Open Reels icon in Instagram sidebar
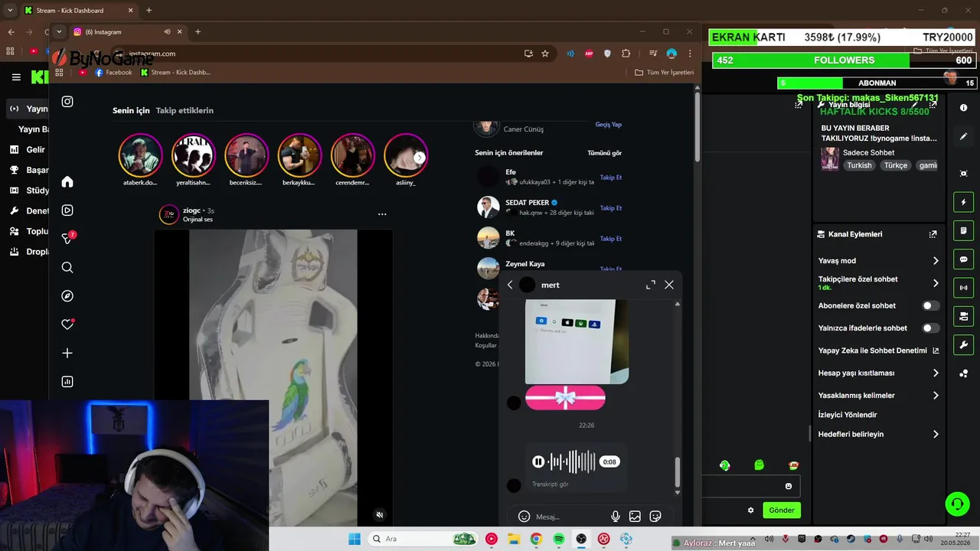Viewport: 980px width, 551px height. 67,210
